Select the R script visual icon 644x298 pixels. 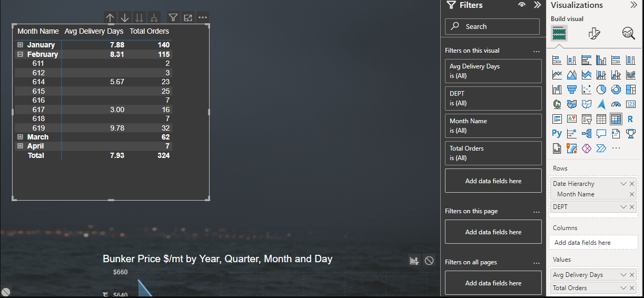pyautogui.click(x=630, y=119)
